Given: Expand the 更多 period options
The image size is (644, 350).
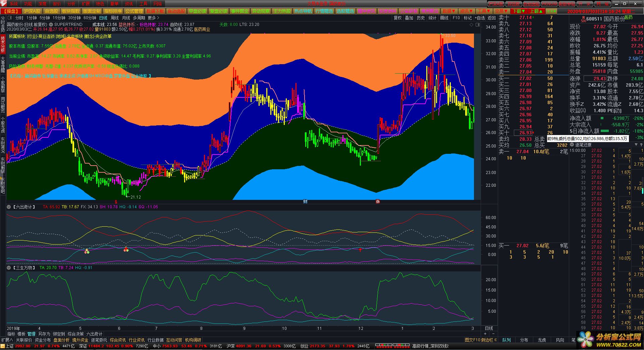Looking at the screenshot, I should (x=153, y=18).
